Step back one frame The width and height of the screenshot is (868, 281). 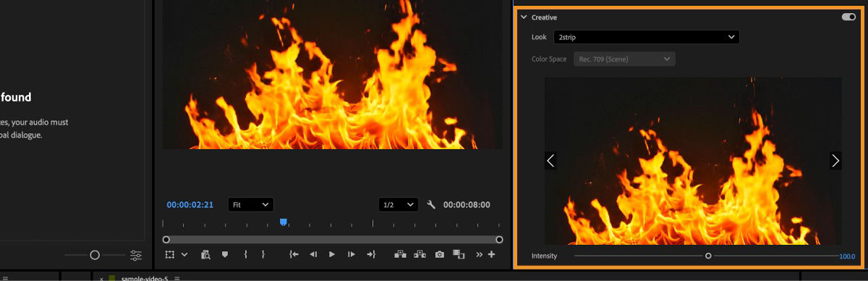point(313,254)
